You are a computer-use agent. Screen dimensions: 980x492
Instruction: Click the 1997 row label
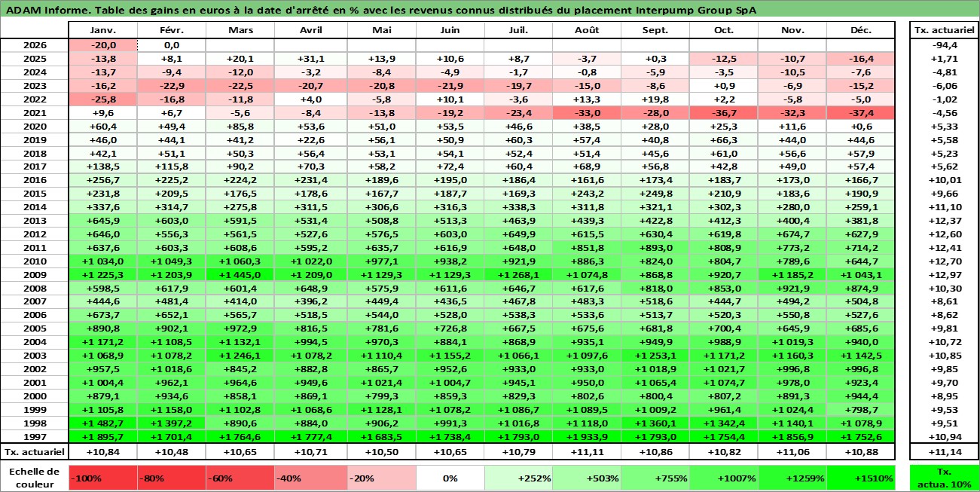coord(34,438)
